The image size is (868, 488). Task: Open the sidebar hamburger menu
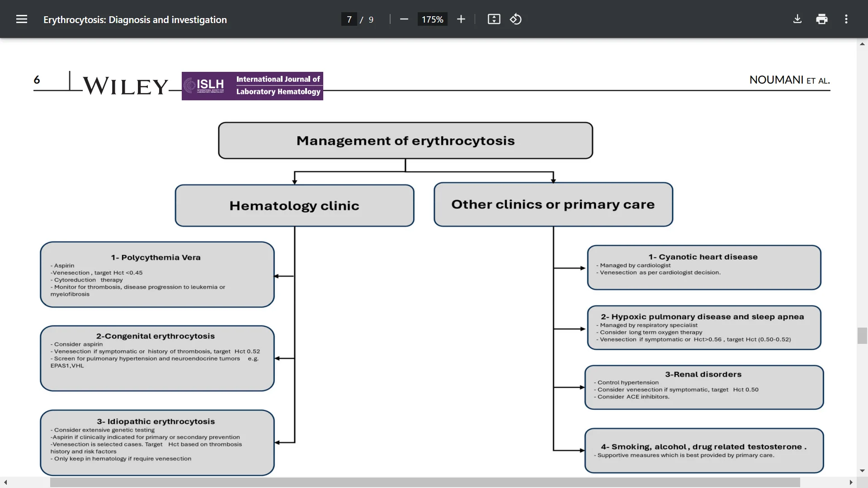click(22, 19)
